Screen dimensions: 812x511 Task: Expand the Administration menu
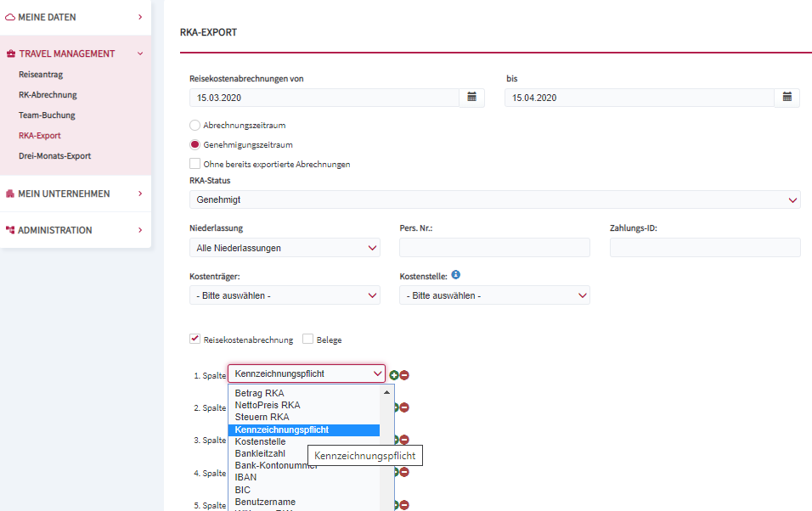tap(75, 230)
